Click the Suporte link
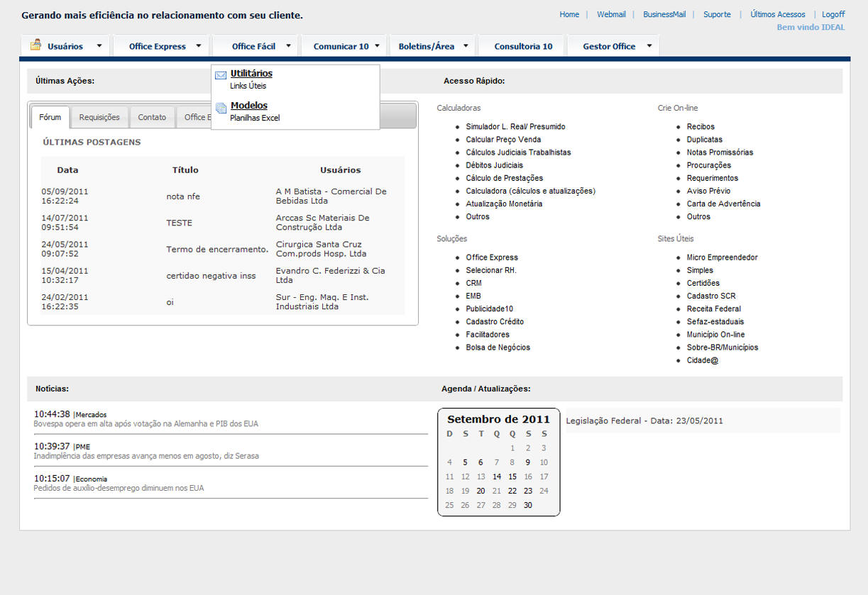Image resolution: width=868 pixels, height=595 pixels. tap(717, 14)
